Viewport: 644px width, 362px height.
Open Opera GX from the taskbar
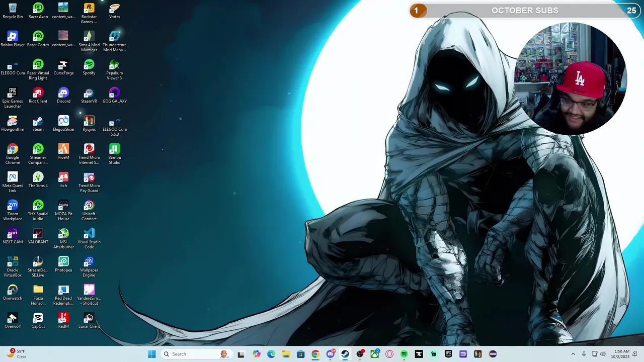coord(389,354)
